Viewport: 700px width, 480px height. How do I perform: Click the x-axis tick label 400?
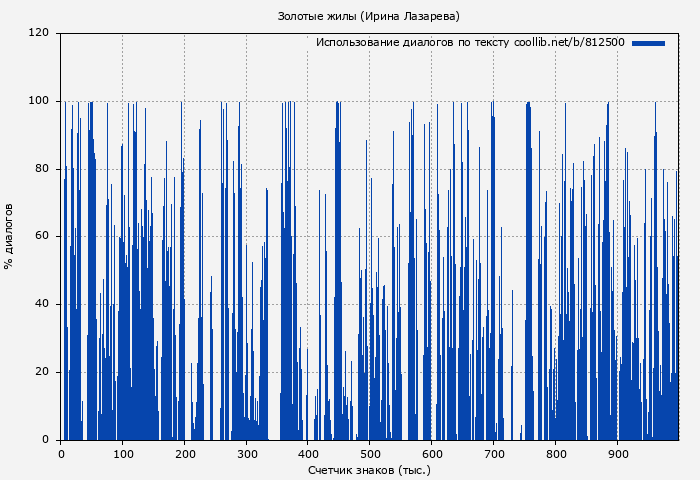pos(309,454)
